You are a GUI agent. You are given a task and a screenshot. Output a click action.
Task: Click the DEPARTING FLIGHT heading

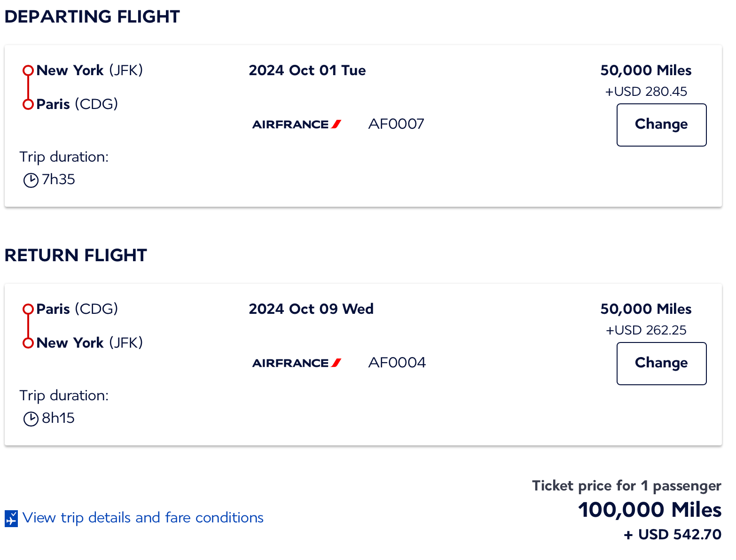coord(92,17)
